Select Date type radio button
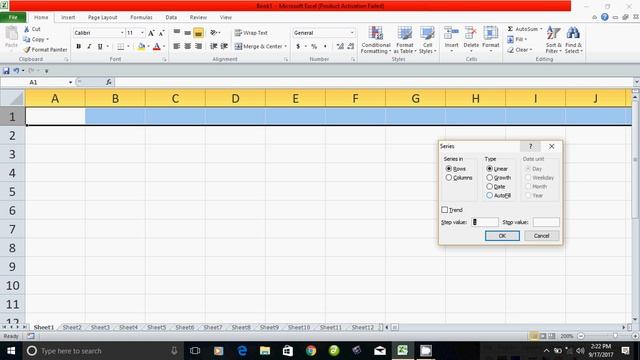This screenshot has height=360, width=640. 489,187
